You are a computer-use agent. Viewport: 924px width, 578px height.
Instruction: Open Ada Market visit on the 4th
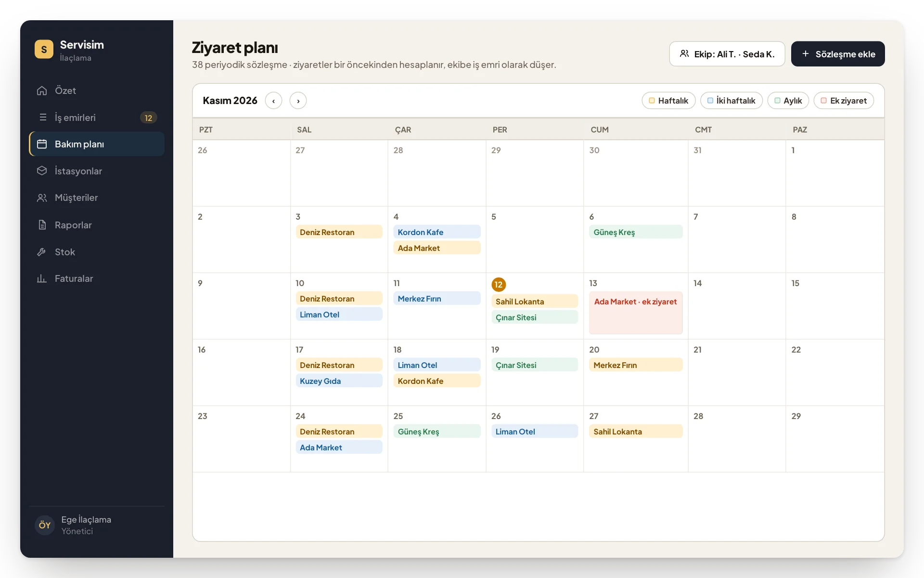click(x=437, y=248)
